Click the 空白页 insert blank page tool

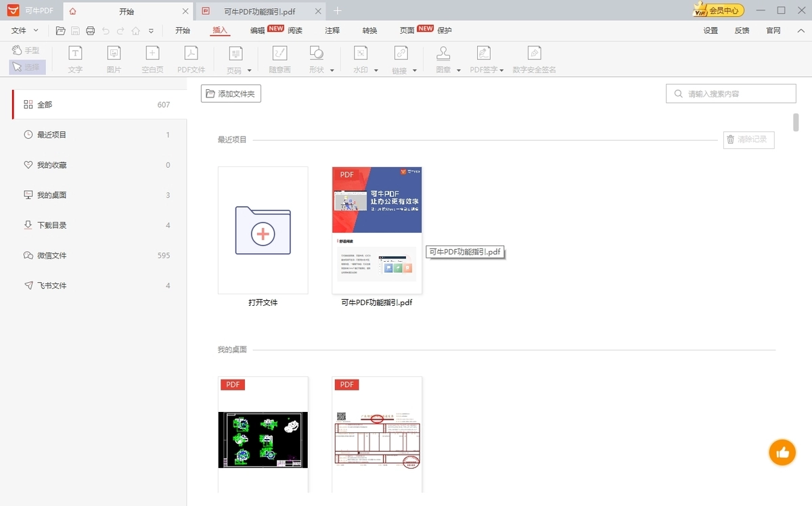coord(153,60)
